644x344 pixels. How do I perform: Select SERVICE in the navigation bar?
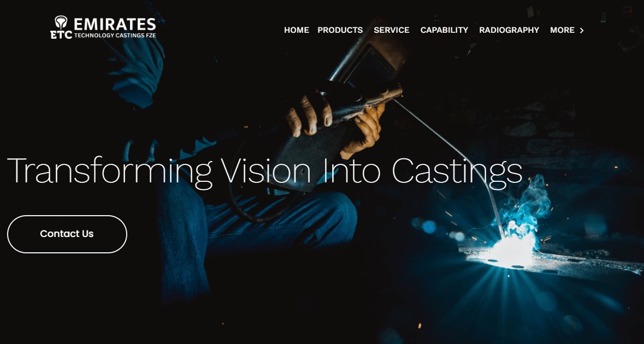(x=392, y=30)
